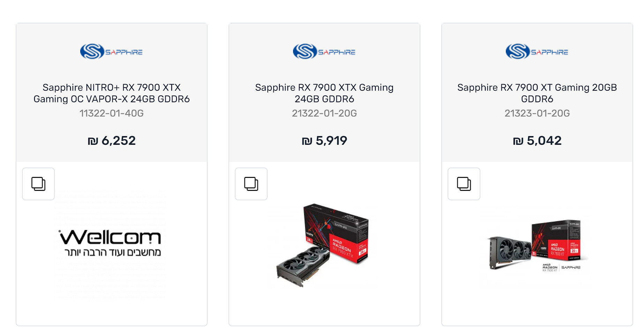Select compare icon on RX 7900 XT card
The image size is (644, 335).
tap(464, 184)
